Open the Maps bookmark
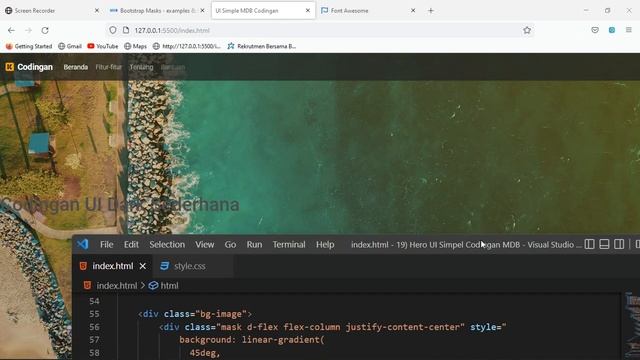Viewport: 640px width, 360px height. pos(135,46)
